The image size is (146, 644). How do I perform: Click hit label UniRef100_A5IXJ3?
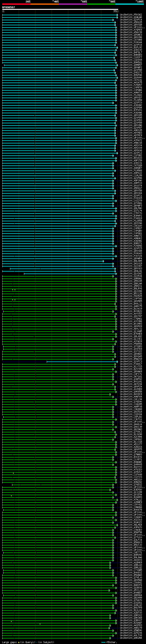pyautogui.click(x=131, y=590)
